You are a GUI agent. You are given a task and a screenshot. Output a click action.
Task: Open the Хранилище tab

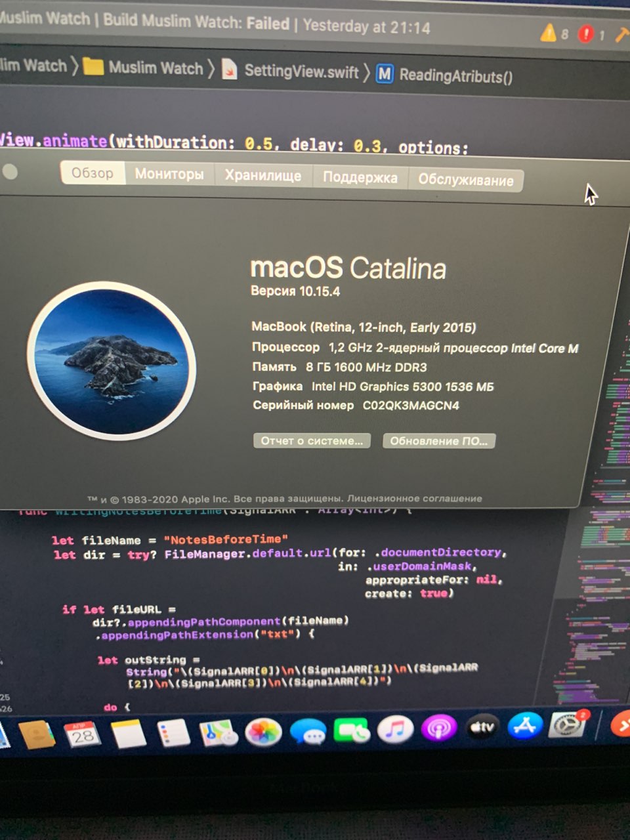coord(263,176)
